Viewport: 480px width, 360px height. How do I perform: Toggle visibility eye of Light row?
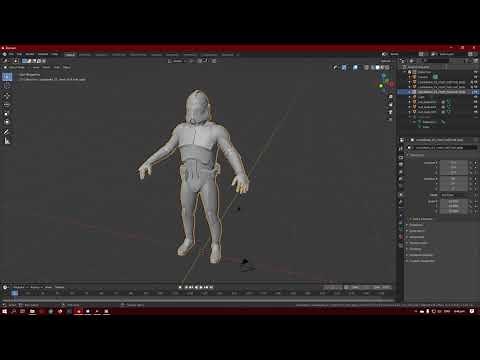point(476,97)
